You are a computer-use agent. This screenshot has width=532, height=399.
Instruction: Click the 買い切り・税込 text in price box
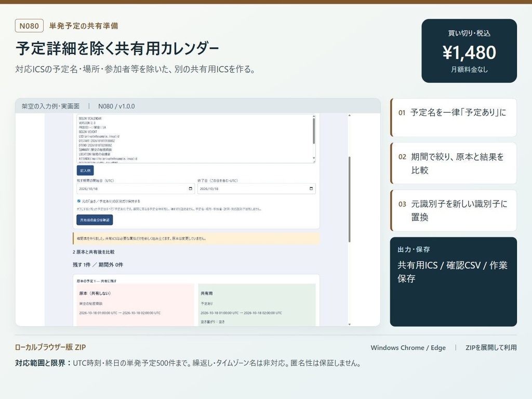point(469,33)
